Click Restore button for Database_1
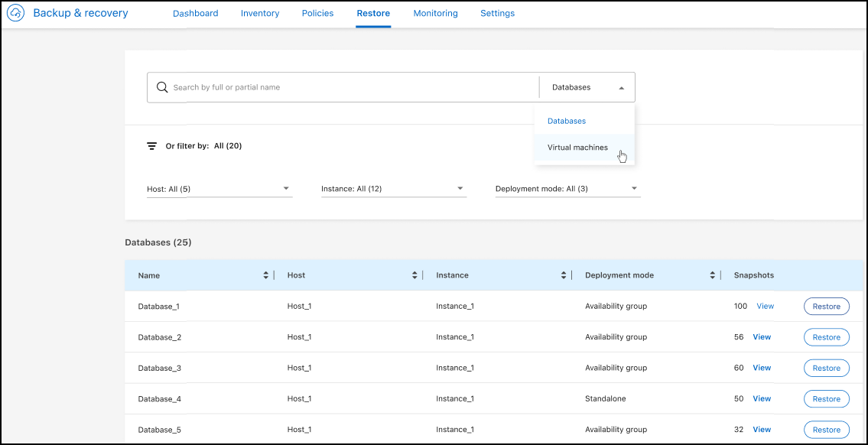868x445 pixels. pyautogui.click(x=826, y=307)
